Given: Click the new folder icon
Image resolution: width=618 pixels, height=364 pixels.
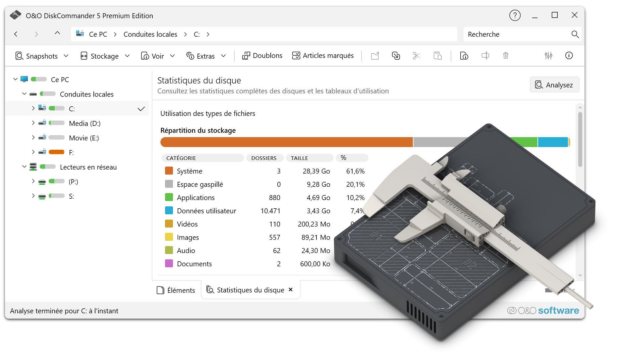Looking at the screenshot, I should [375, 56].
